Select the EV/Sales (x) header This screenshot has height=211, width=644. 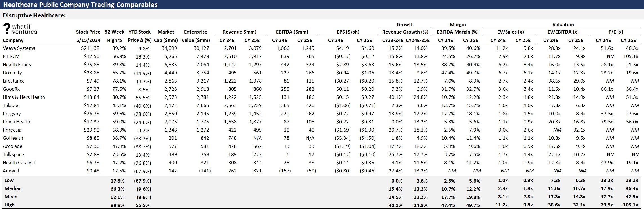[511, 32]
